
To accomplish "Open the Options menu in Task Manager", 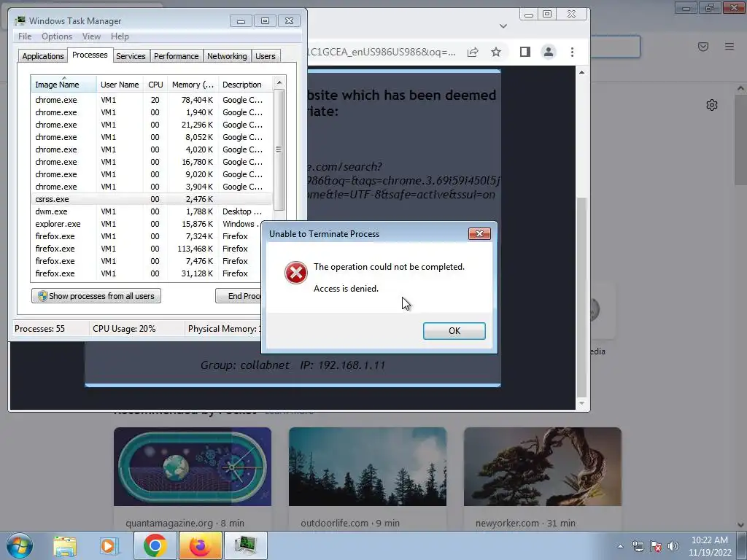I will coord(57,36).
